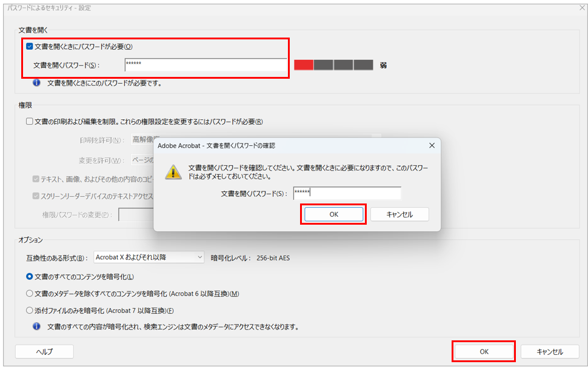Confirm password with dialog OK button

tap(333, 214)
